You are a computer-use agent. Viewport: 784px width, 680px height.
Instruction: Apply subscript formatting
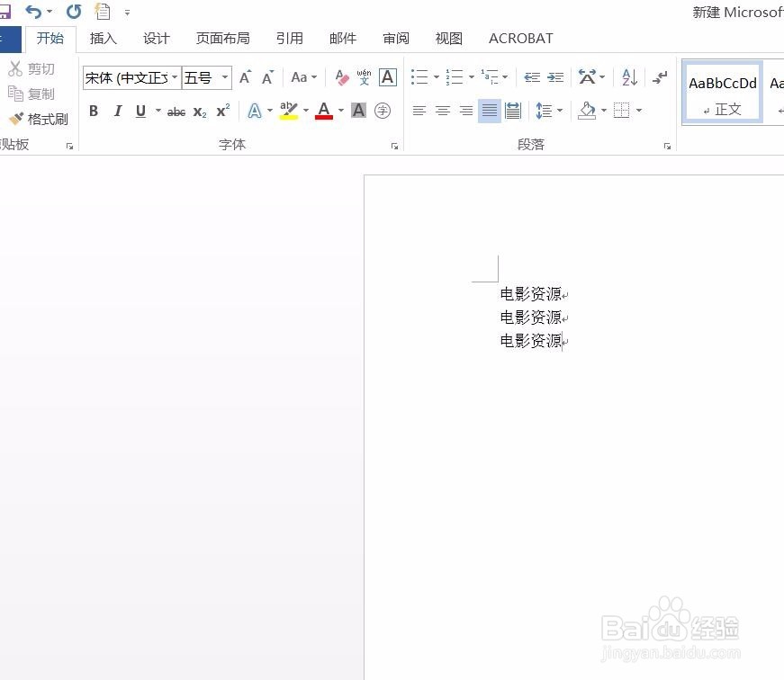(197, 112)
